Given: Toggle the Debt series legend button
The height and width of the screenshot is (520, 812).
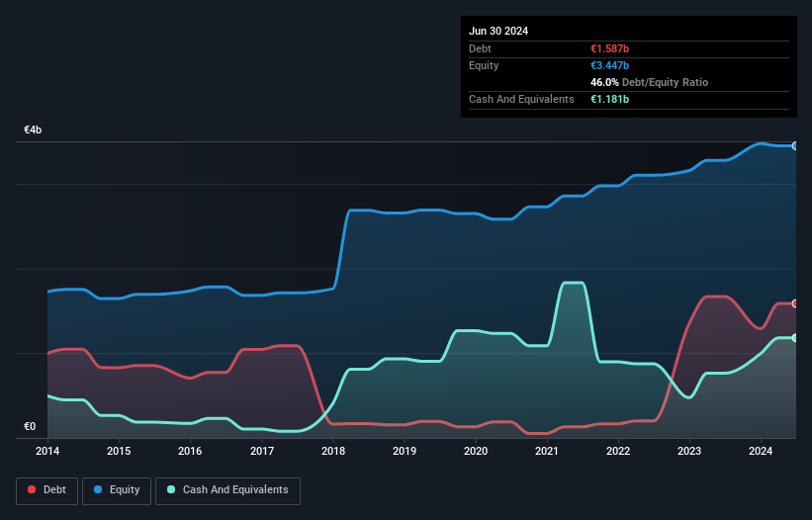Looking at the screenshot, I should coord(47,490).
